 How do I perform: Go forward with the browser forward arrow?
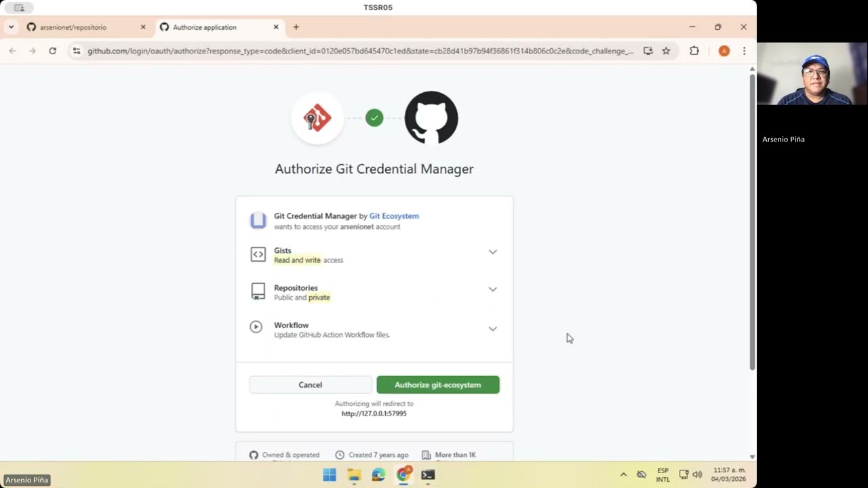tap(32, 51)
